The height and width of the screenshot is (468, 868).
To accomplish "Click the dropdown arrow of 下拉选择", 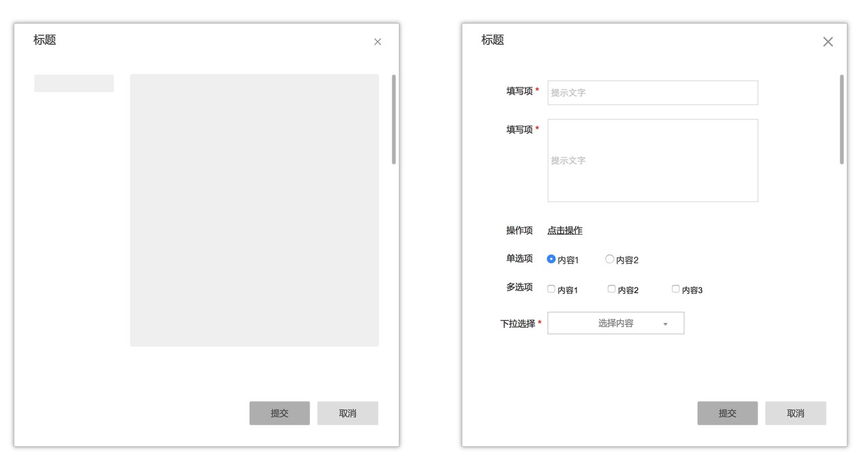I will click(665, 324).
